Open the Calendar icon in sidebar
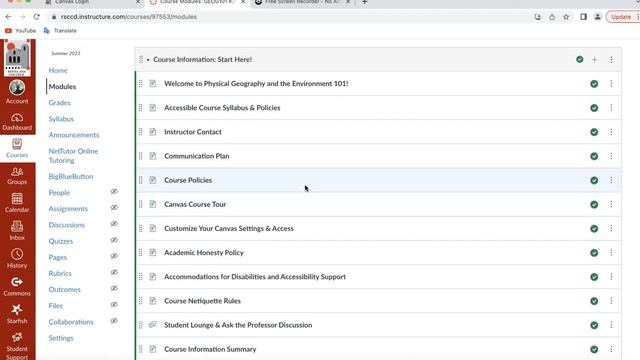 click(17, 203)
